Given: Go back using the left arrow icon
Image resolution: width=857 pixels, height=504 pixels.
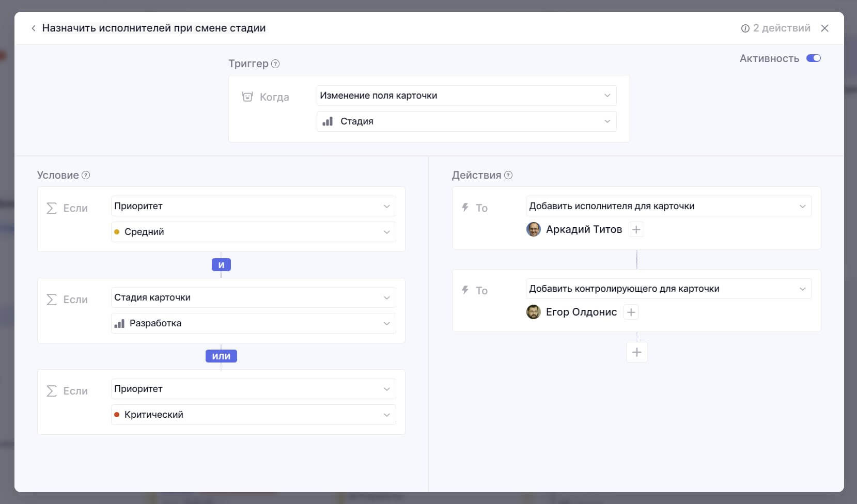Looking at the screenshot, I should (x=33, y=28).
